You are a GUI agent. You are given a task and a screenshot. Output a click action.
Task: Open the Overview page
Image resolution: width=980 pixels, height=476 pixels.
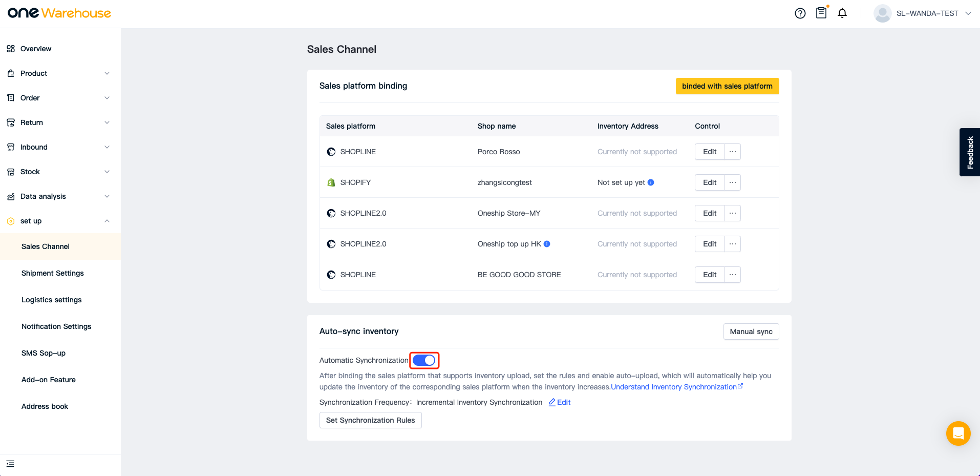(x=36, y=49)
